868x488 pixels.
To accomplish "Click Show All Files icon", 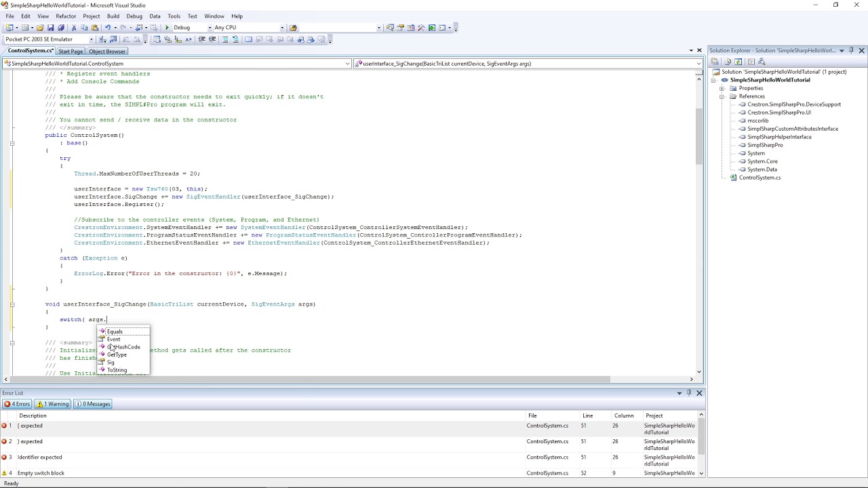I will (728, 62).
